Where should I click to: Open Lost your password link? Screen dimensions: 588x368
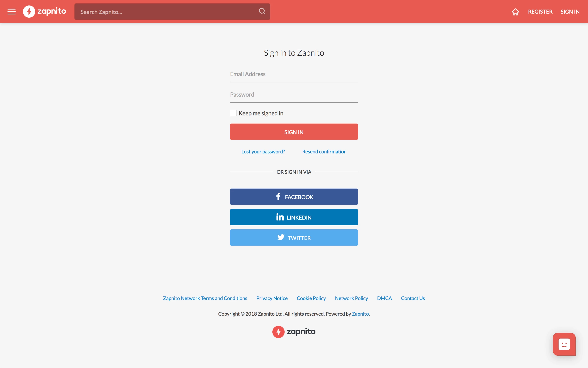click(x=263, y=152)
